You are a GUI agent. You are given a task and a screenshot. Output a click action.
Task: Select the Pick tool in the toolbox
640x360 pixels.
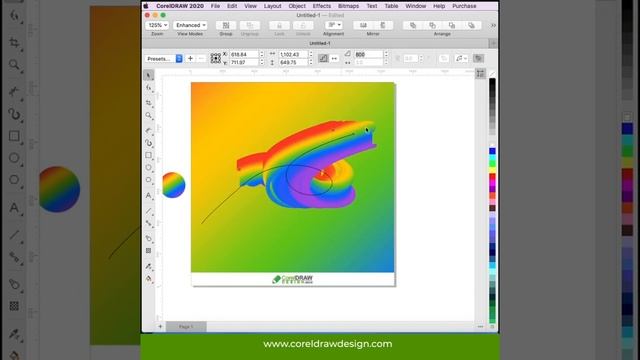click(149, 76)
